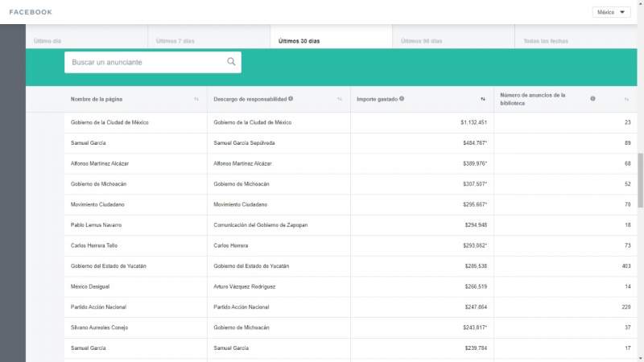Click the search magnifier icon
644x362 pixels.
pyautogui.click(x=231, y=62)
